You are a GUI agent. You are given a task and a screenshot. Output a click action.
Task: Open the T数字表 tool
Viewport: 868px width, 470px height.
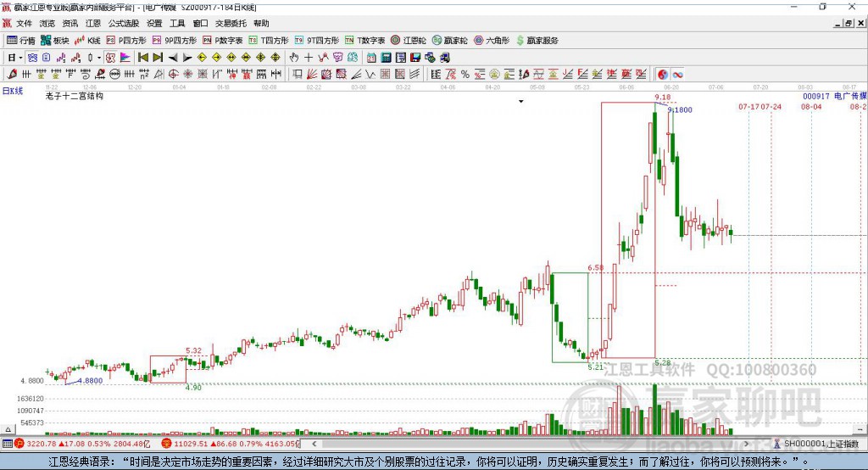(364, 41)
